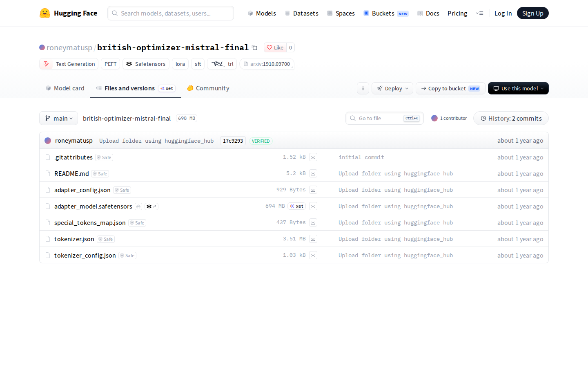Image resolution: width=588 pixels, height=368 pixels.
Task: Open adapter_model.safetensors file
Action: point(93,206)
